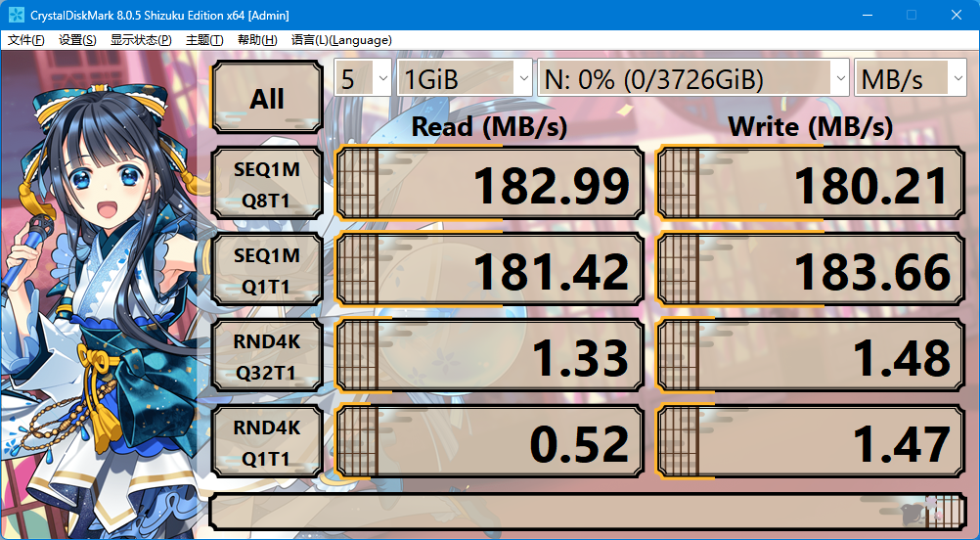This screenshot has height=540, width=980.
Task: Open the 文件(F) menu
Action: (25, 40)
